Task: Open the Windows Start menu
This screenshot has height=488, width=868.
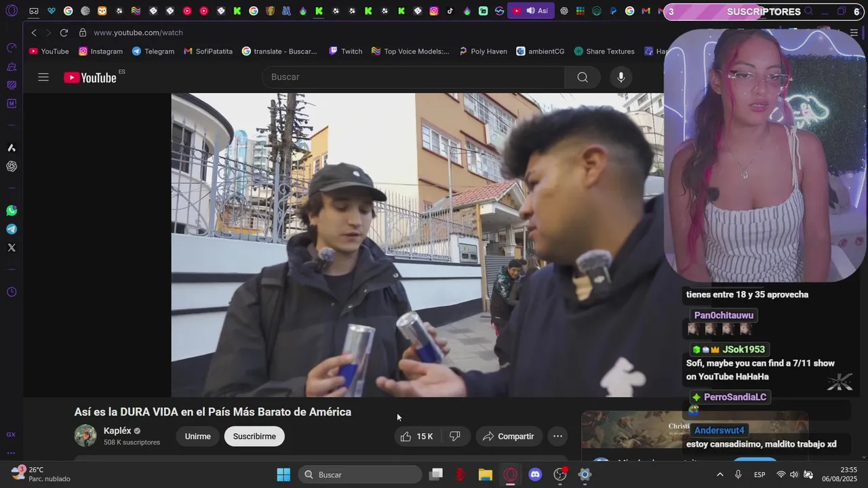Action: pyautogui.click(x=283, y=474)
